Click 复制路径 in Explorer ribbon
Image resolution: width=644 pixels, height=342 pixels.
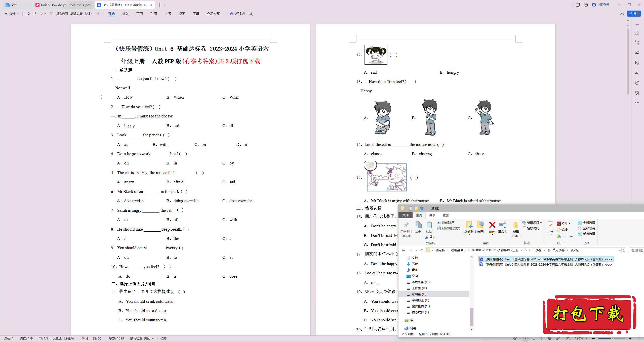point(446,223)
